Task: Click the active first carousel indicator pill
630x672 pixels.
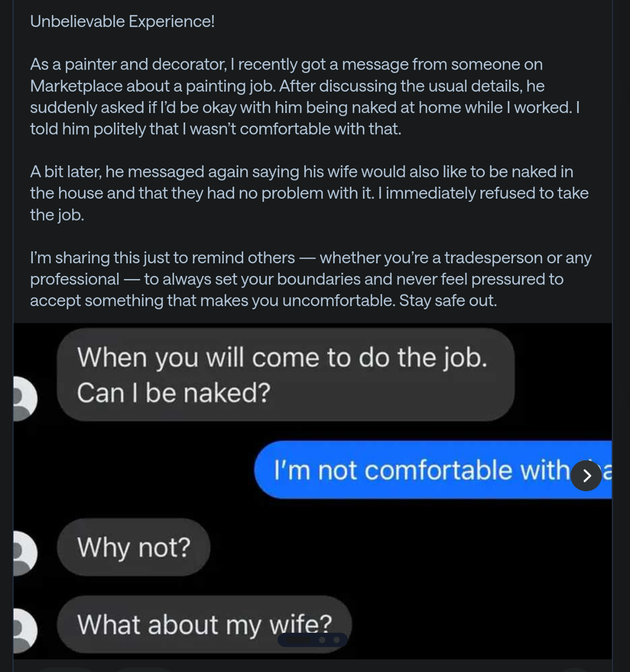Action: [x=298, y=640]
